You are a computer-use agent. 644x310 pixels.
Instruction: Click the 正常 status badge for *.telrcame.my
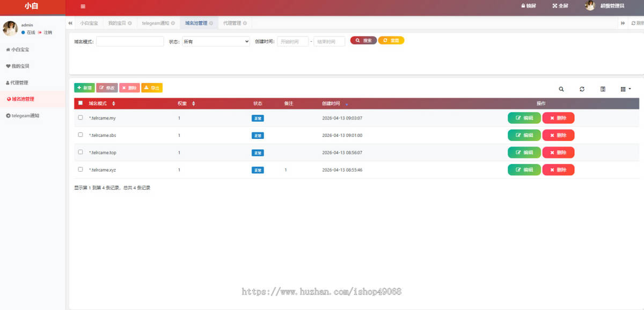pos(258,119)
